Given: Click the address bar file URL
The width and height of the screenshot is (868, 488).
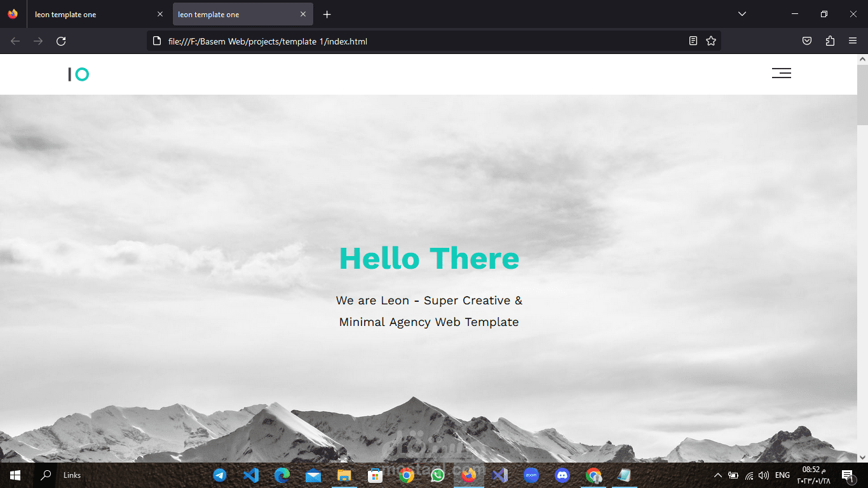Looking at the screenshot, I should (268, 41).
